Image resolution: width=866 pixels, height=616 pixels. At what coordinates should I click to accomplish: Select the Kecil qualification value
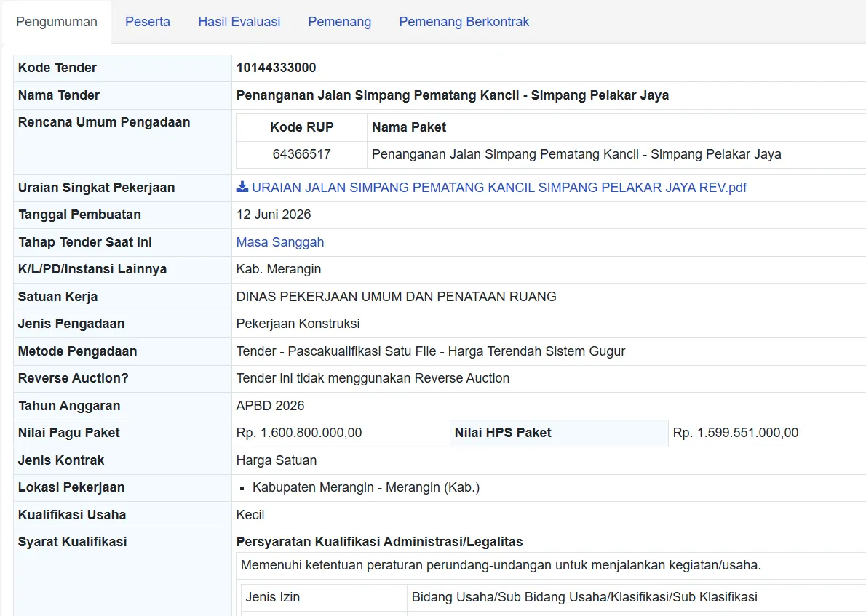click(x=250, y=516)
